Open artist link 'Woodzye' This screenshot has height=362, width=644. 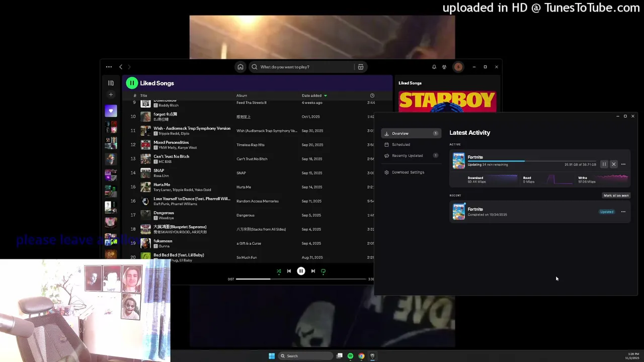pyautogui.click(x=166, y=218)
